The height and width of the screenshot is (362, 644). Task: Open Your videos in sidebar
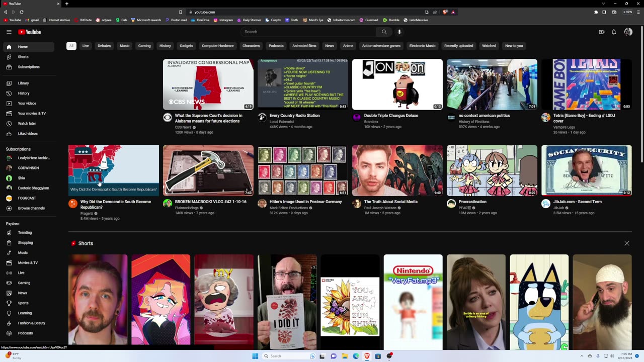(28, 103)
